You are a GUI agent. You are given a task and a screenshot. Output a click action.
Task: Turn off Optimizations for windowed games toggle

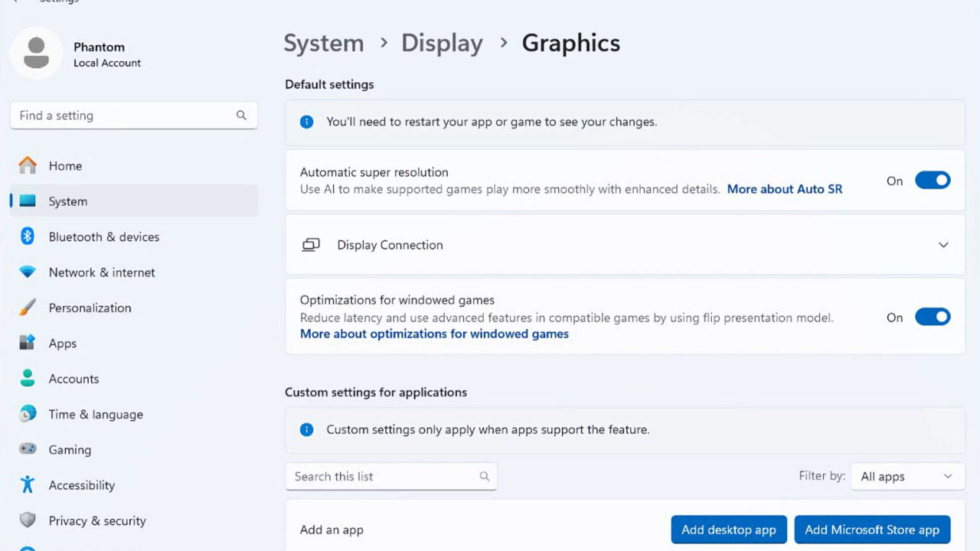click(x=933, y=317)
